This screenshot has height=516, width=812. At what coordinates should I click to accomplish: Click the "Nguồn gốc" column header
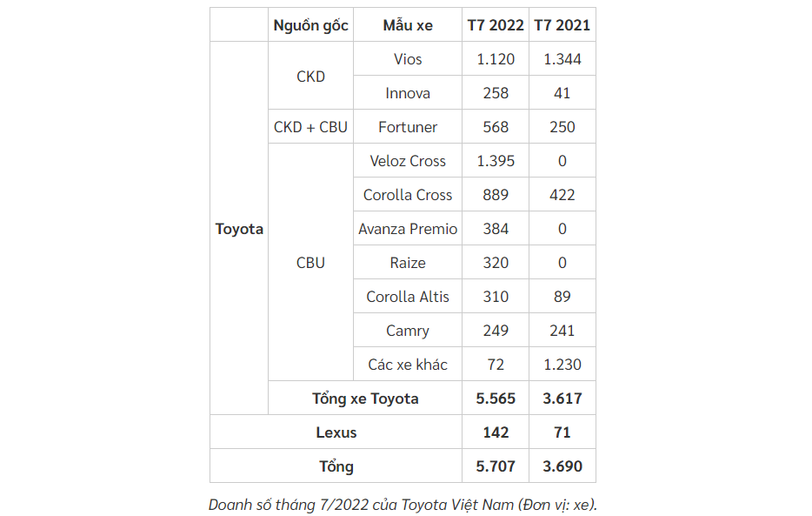point(310,25)
